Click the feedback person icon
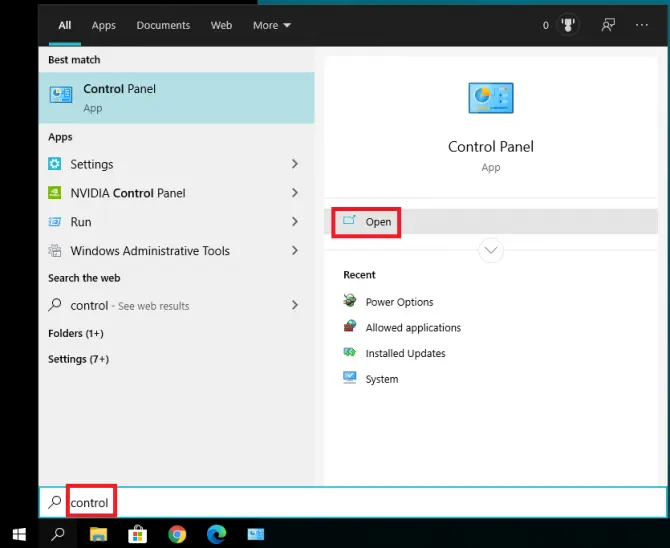This screenshot has width=670, height=548. pos(608,25)
